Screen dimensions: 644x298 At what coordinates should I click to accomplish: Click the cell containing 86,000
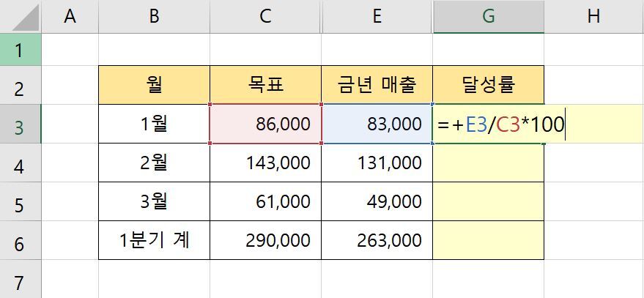(x=265, y=124)
